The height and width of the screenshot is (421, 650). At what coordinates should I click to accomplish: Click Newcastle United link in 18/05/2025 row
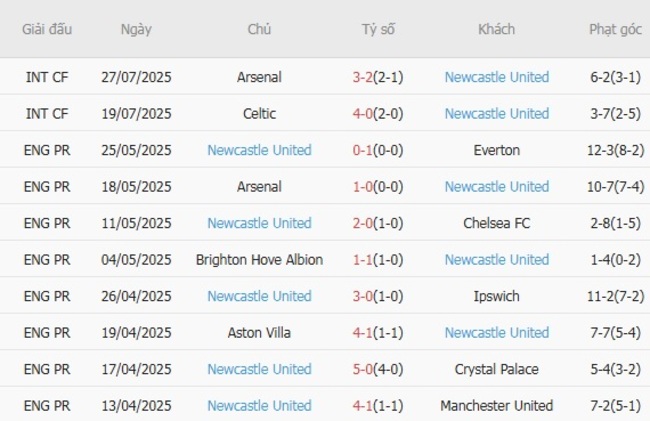(496, 187)
